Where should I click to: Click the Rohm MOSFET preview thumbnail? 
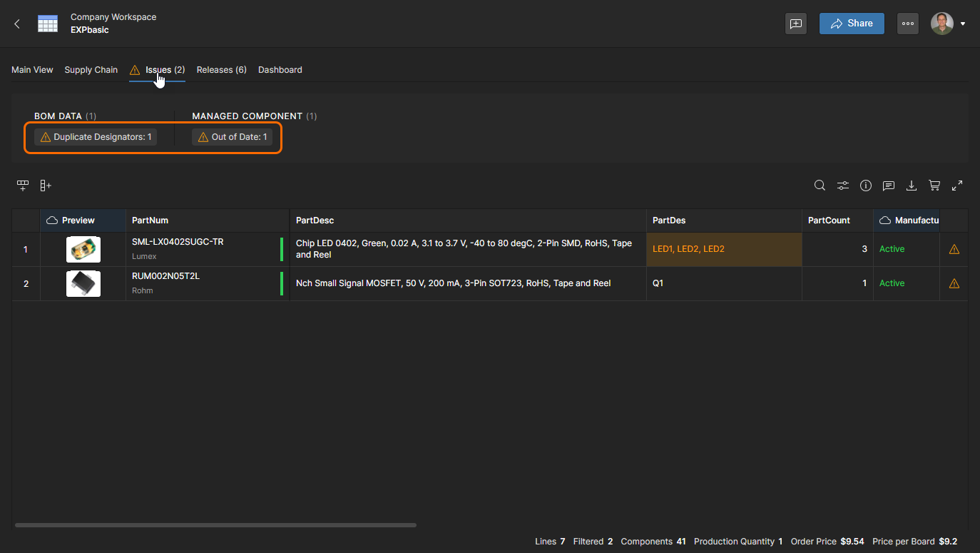(83, 284)
